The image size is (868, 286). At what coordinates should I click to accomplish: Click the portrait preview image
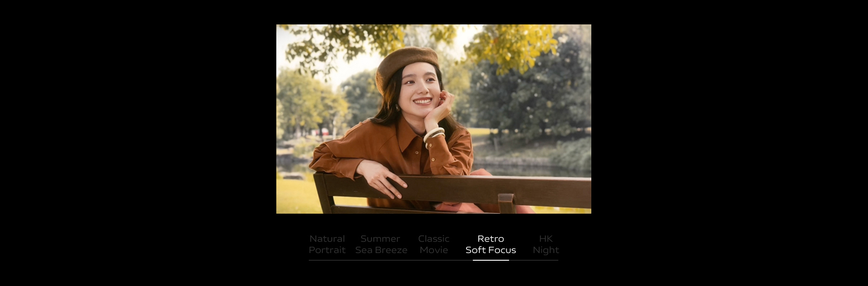click(x=434, y=119)
